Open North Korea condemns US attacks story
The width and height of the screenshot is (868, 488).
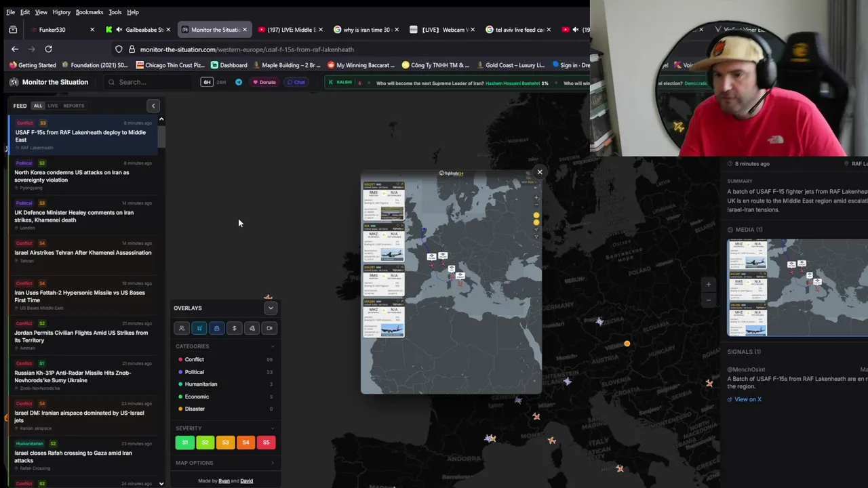[x=83, y=176]
